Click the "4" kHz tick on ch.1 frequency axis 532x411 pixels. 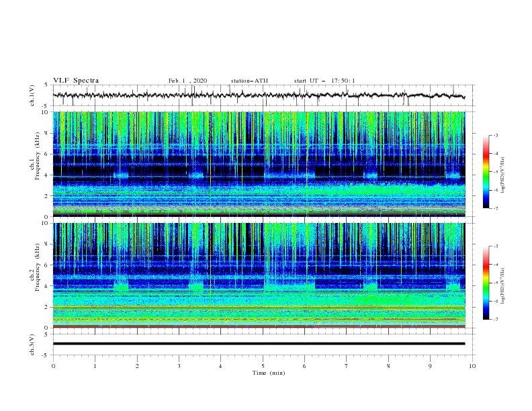(x=46, y=175)
